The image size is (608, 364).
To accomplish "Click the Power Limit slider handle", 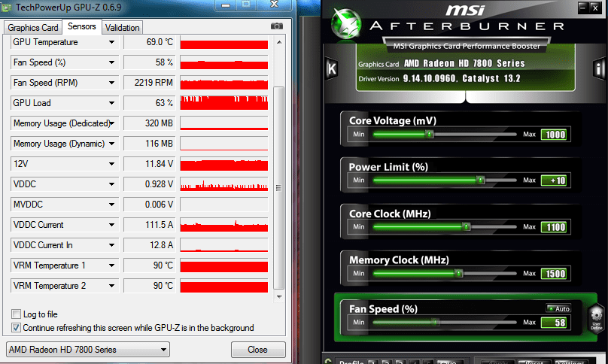I will 481,180.
